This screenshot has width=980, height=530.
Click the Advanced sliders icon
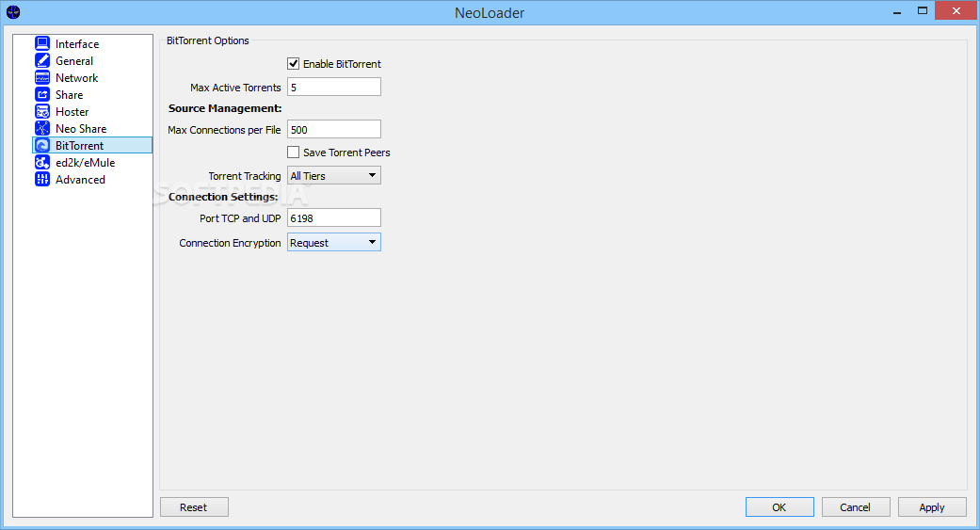click(x=41, y=179)
